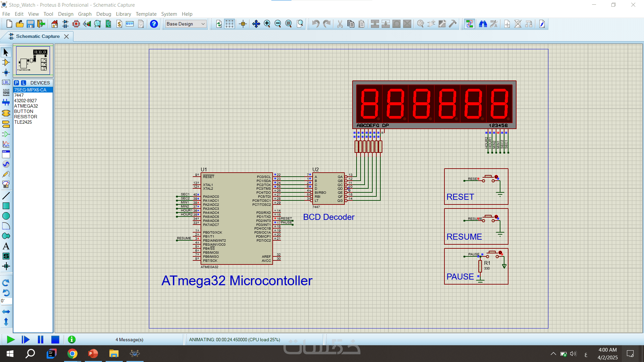644x362 pixels.
Task: Save the design with the floppy icon
Action: [31, 24]
